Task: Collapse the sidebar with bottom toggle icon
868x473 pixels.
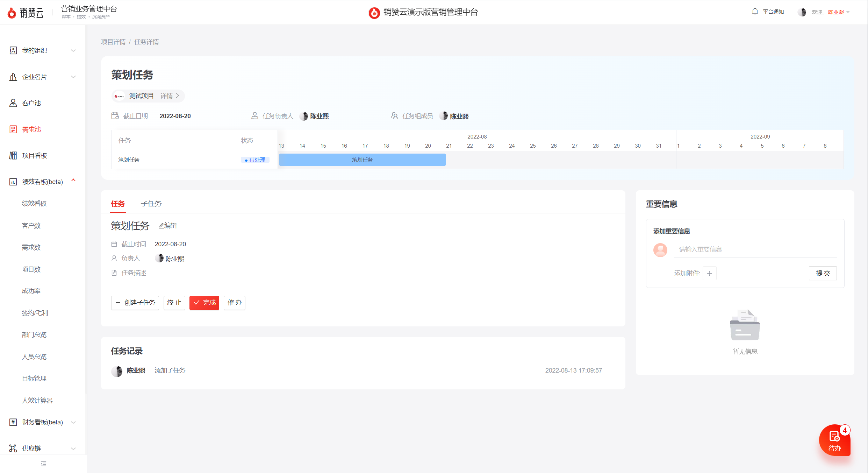Action: tap(43, 464)
